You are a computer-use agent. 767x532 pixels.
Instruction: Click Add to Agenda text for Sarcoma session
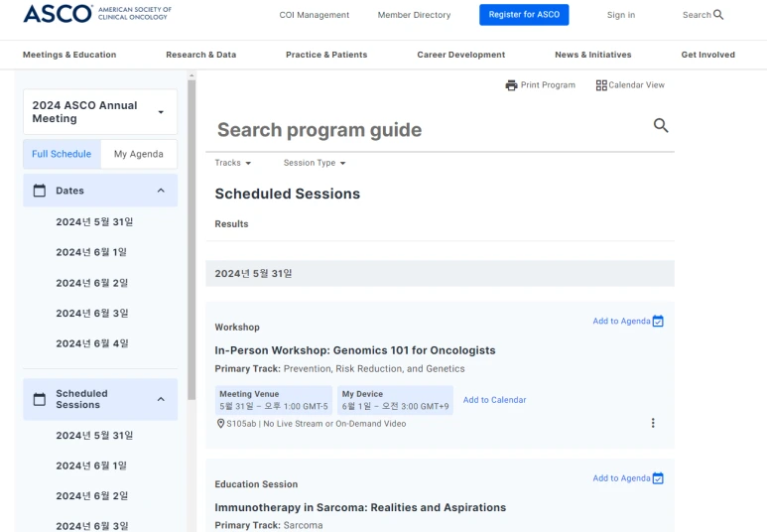[x=621, y=478]
